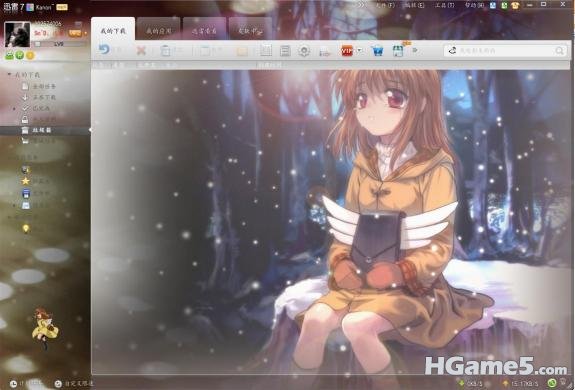This screenshot has width=575, height=390.
Task: Open the 工具(T) menu
Action: pos(444,5)
